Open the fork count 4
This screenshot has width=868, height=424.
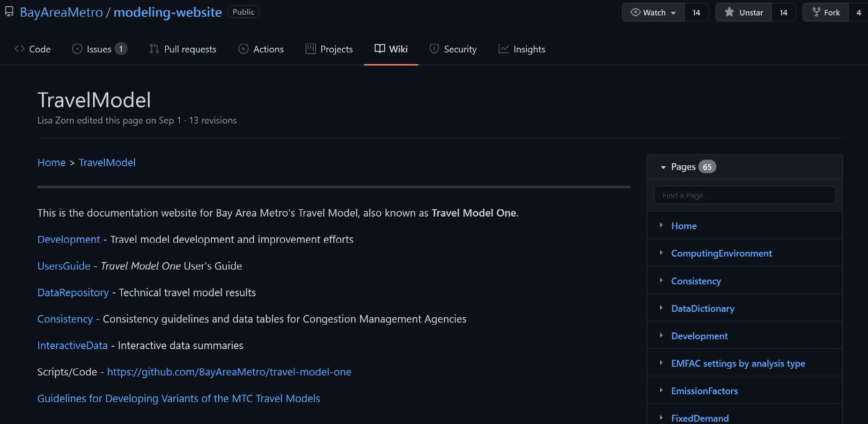[858, 12]
